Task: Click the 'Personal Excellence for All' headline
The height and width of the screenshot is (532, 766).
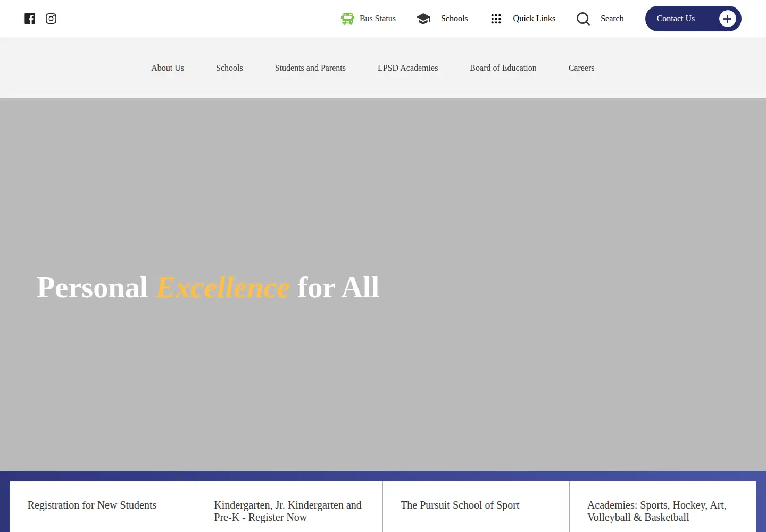Action: 208,287
